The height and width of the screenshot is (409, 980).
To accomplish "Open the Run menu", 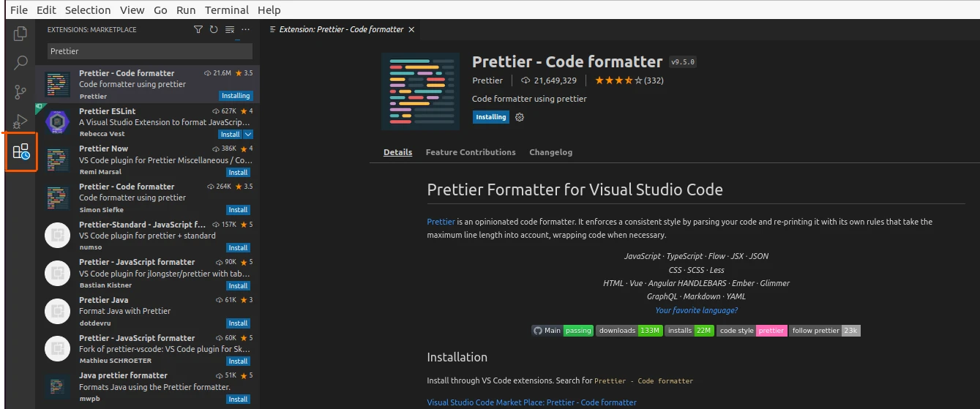I will (186, 10).
